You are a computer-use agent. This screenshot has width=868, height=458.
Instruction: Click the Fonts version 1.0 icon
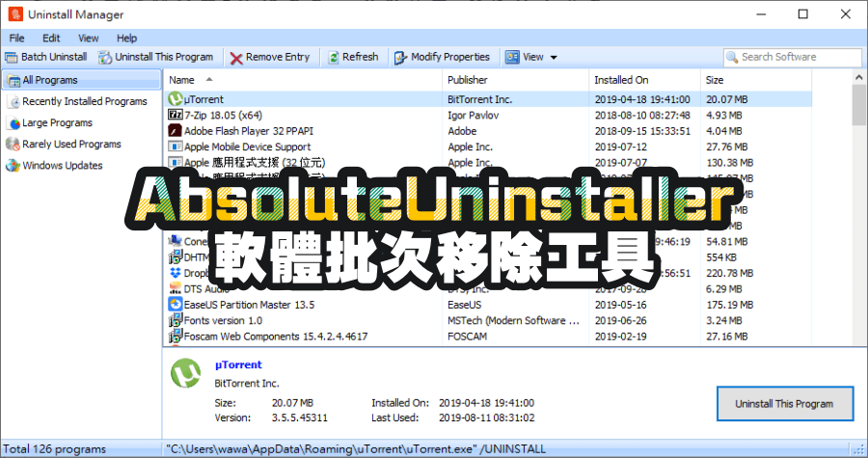175,320
